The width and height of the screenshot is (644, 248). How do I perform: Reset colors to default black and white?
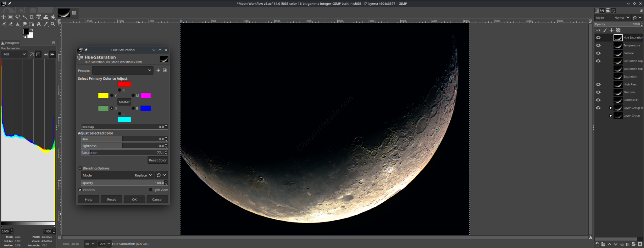25,37
